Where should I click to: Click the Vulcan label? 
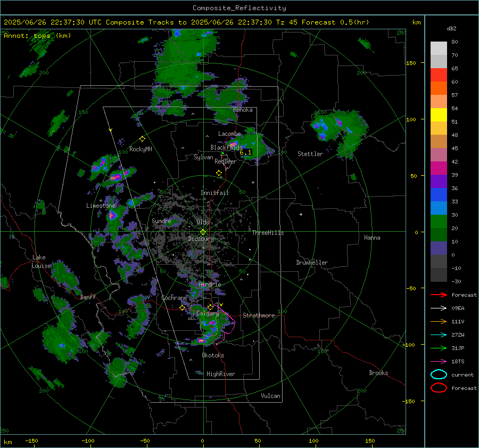(x=270, y=396)
